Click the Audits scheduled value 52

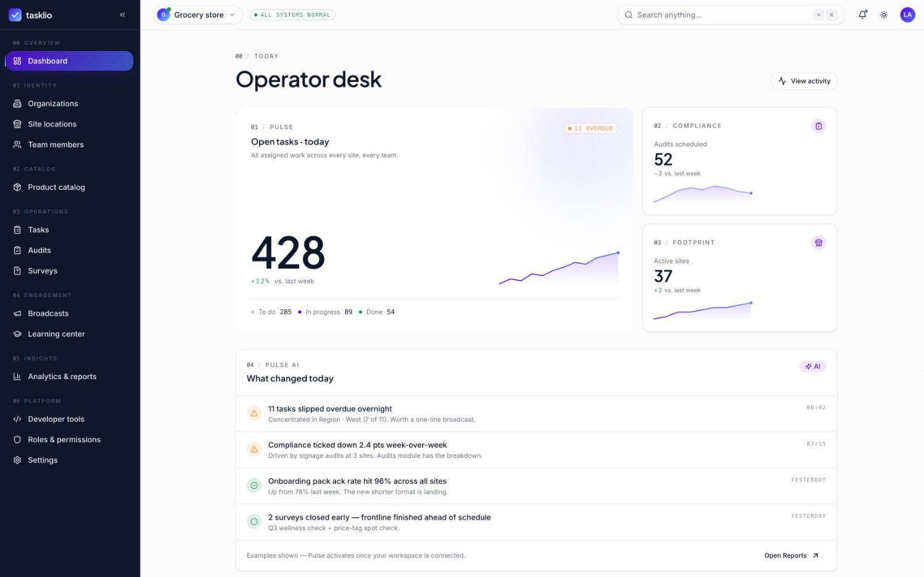pyautogui.click(x=663, y=160)
